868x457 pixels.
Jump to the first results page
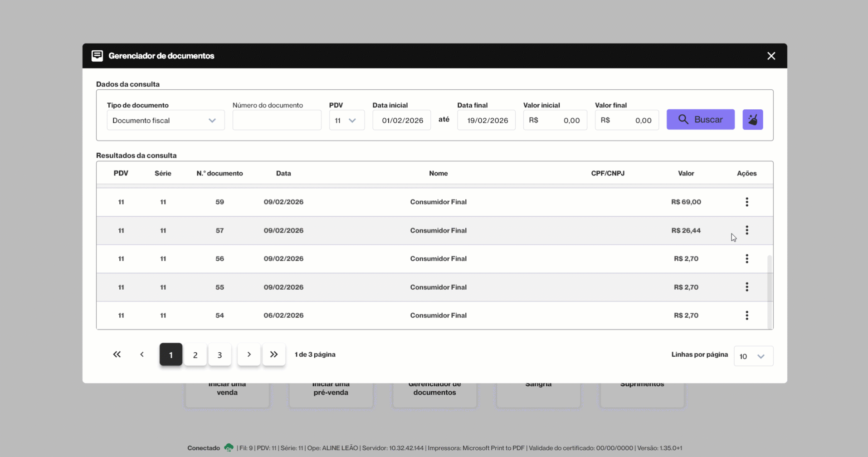pyautogui.click(x=117, y=355)
